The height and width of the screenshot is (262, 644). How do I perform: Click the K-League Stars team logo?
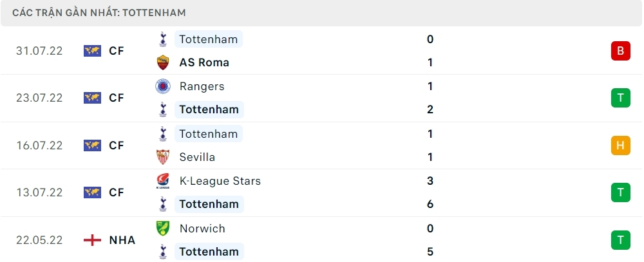point(162,181)
